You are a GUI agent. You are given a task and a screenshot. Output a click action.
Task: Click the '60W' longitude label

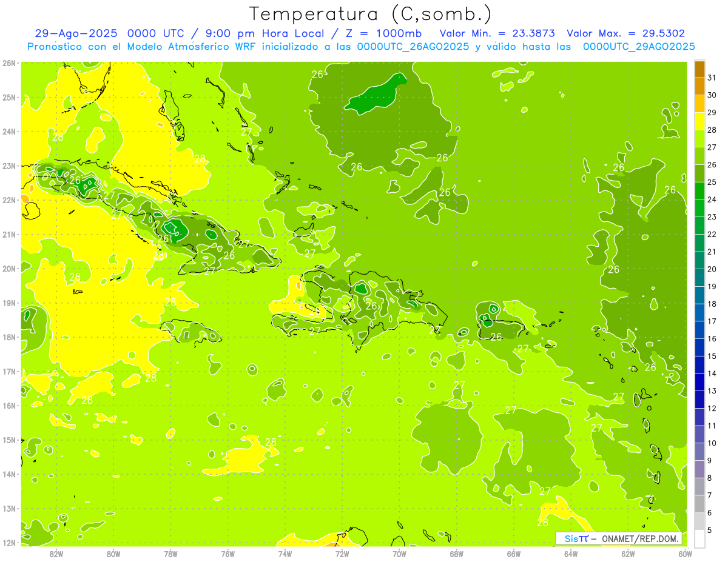coord(685,554)
